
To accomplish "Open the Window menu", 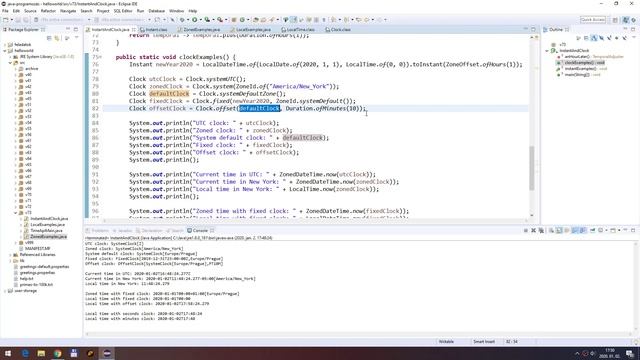I will coord(176,11).
